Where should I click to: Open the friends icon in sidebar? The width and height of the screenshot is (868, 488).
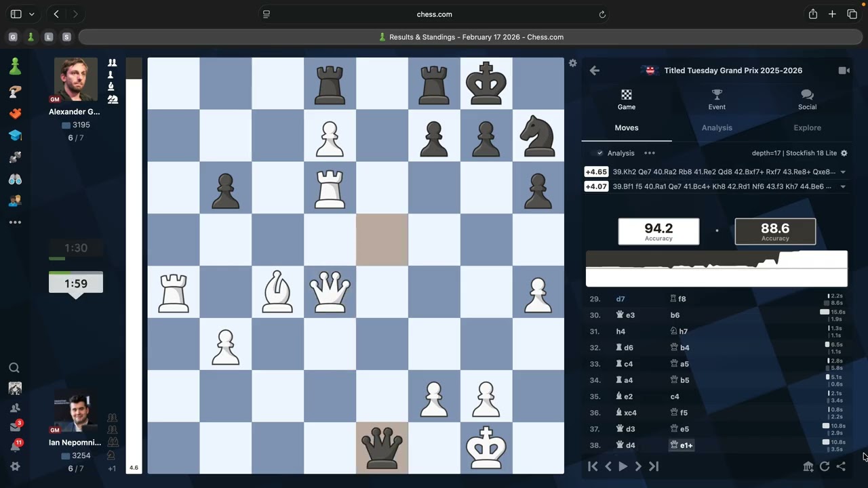coord(14,408)
